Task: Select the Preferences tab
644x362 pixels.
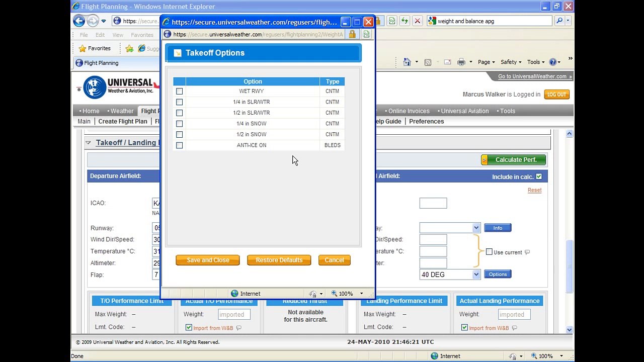Action: click(x=426, y=121)
